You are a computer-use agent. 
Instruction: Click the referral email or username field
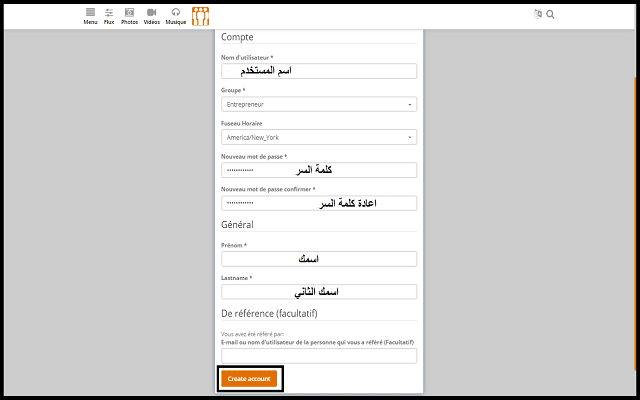pos(319,356)
